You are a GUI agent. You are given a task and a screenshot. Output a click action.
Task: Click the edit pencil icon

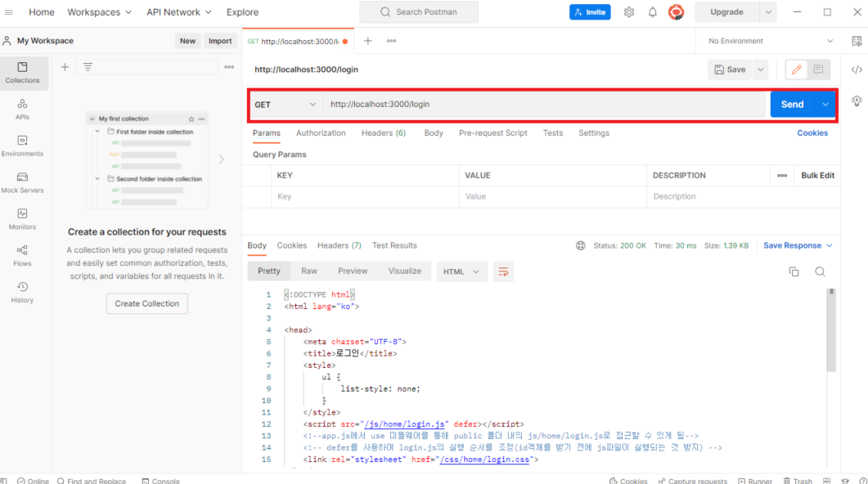coord(797,69)
